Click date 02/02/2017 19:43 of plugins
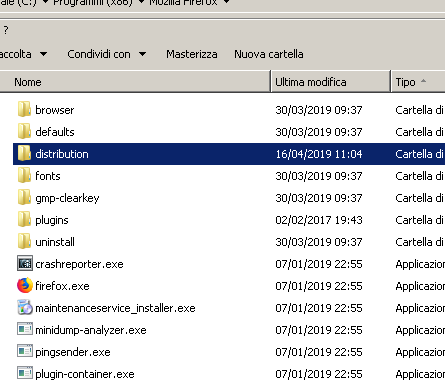The height and width of the screenshot is (381, 445). point(319,220)
